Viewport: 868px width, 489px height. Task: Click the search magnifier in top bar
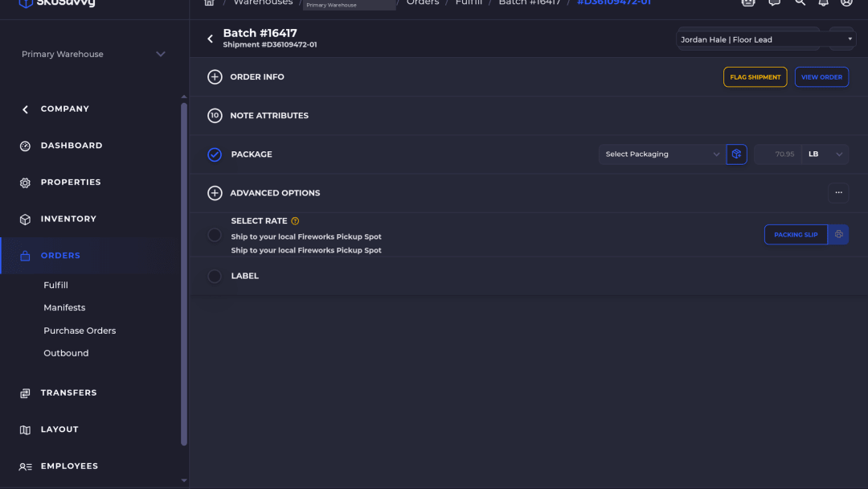(800, 2)
